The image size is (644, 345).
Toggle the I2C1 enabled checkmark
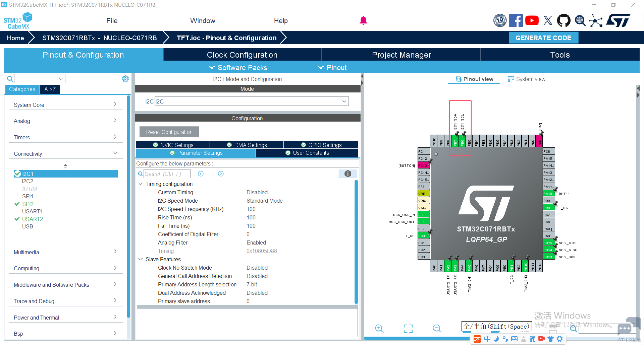pos(17,174)
